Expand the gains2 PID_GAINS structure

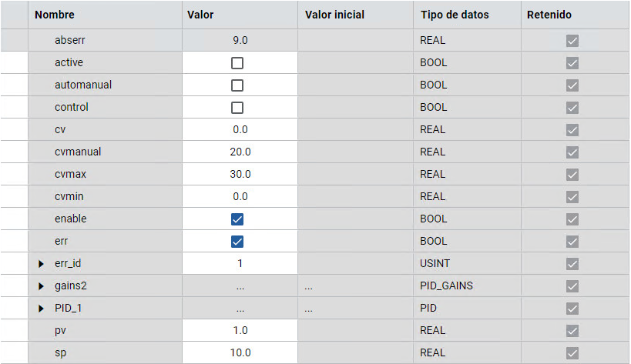tap(42, 286)
